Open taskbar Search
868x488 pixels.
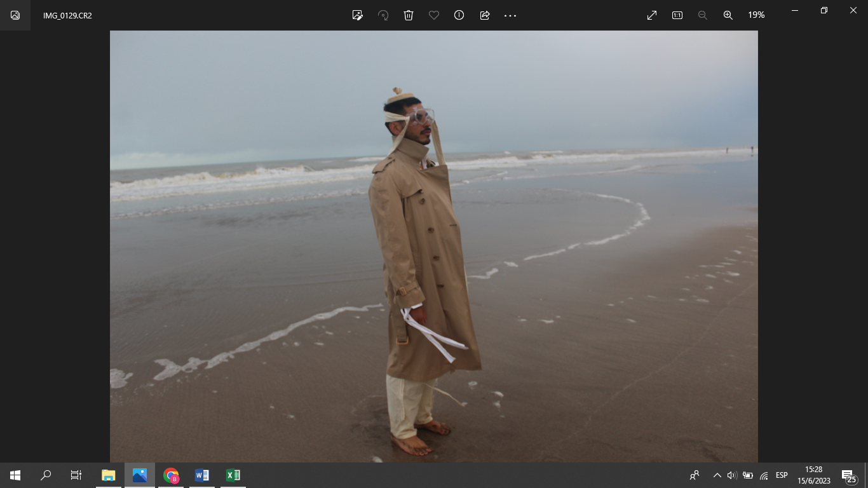pos(46,475)
